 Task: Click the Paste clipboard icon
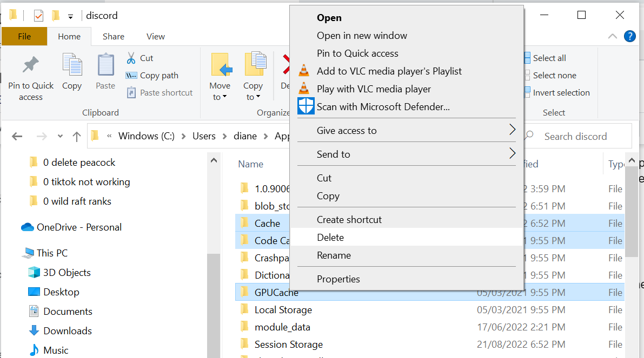coord(105,66)
